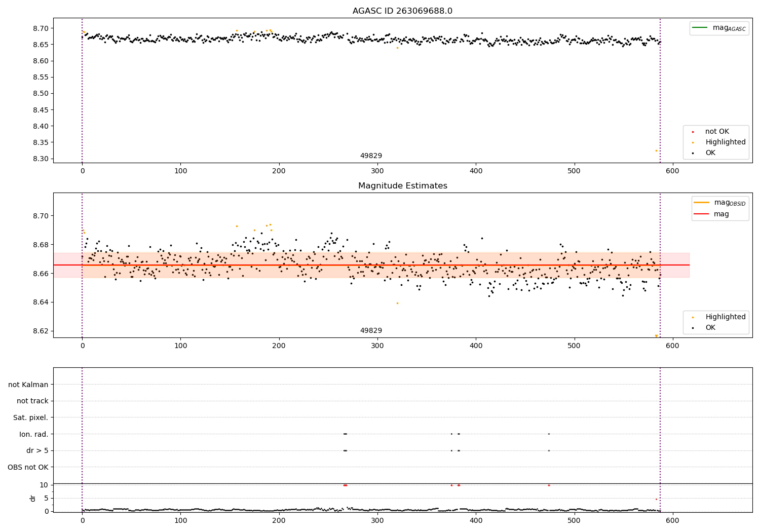Select the red "mag" legend line
Viewport: 760px width, 532px height.
pos(702,214)
